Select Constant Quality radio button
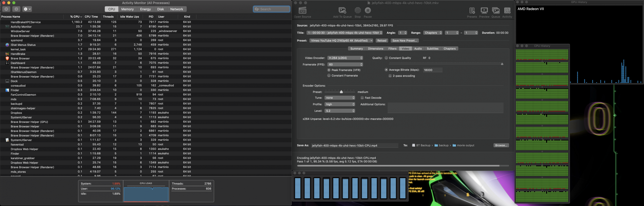This screenshot has height=206, width=644. (386, 58)
